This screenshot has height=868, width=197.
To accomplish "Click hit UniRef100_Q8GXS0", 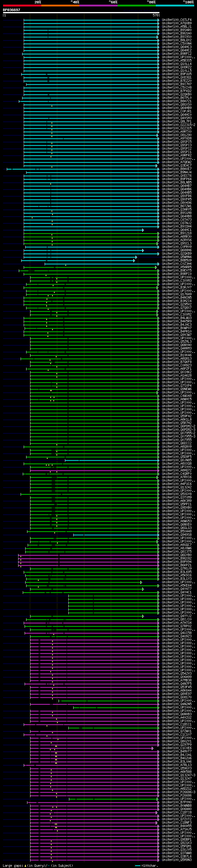I will click(177, 105).
